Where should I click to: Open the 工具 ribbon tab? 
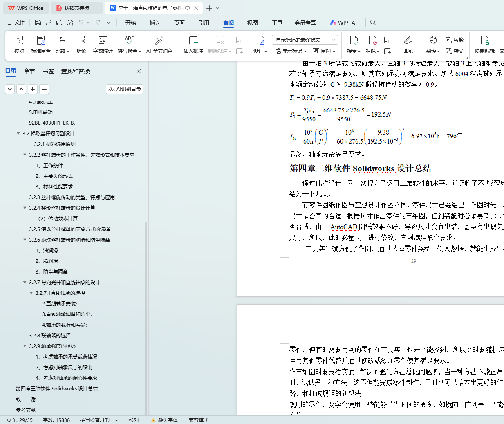[x=277, y=23]
